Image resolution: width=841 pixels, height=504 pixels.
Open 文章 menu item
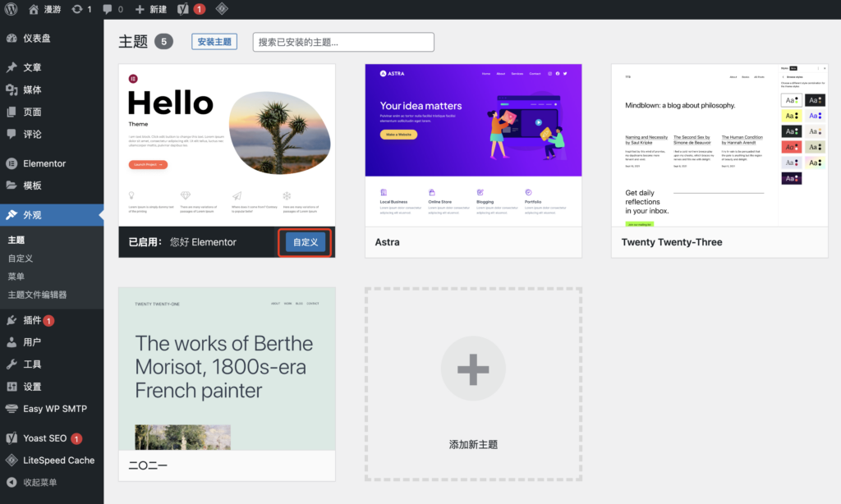(52, 67)
